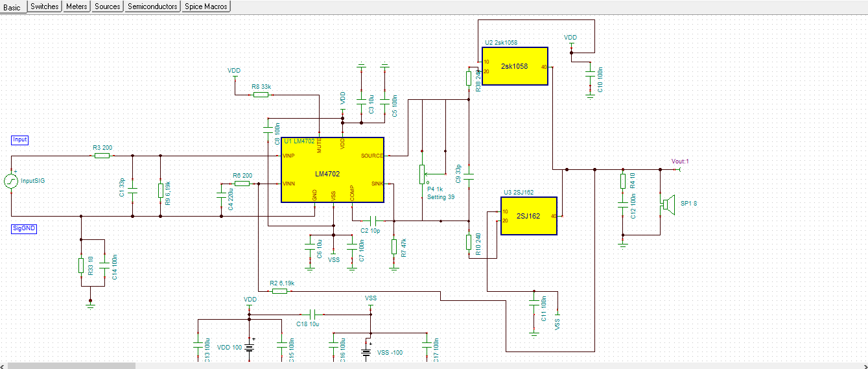
Task: Select resistor R8 33k
Action: (x=261, y=95)
